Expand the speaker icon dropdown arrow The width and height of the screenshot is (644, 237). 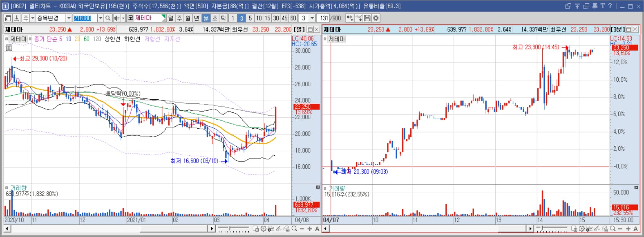tap(123, 18)
